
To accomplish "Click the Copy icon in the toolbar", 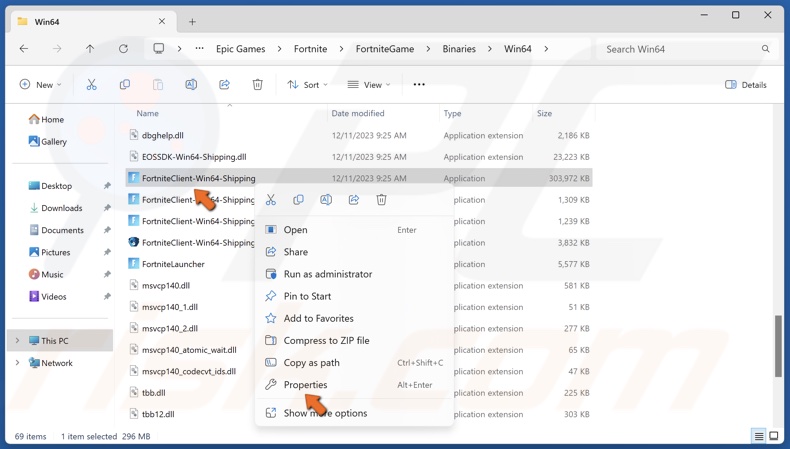I will coord(124,85).
